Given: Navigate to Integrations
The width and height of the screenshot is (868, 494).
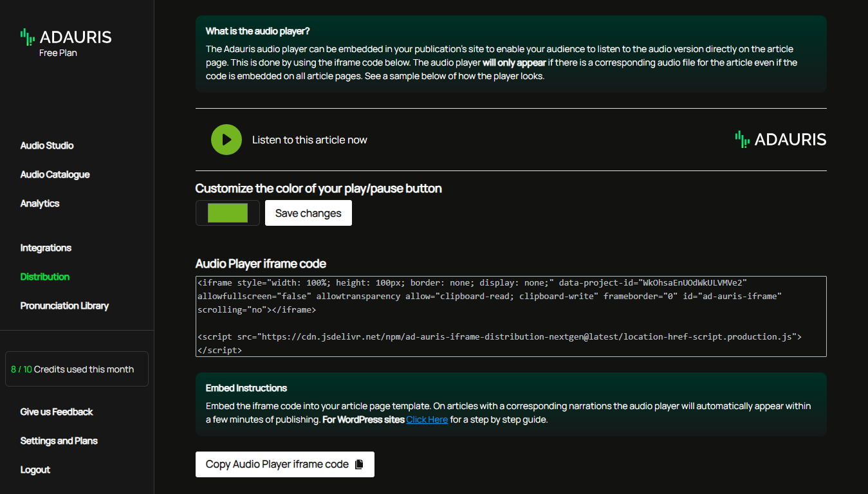Looking at the screenshot, I should pos(46,248).
